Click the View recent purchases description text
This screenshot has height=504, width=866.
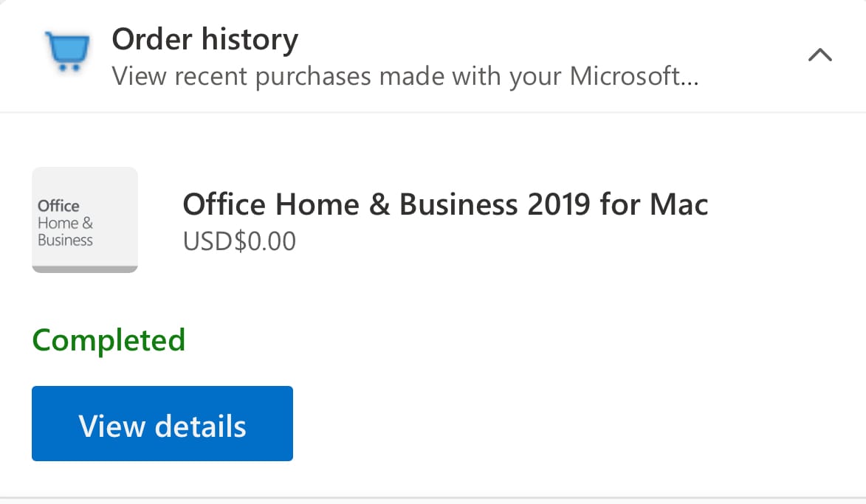[x=405, y=76]
